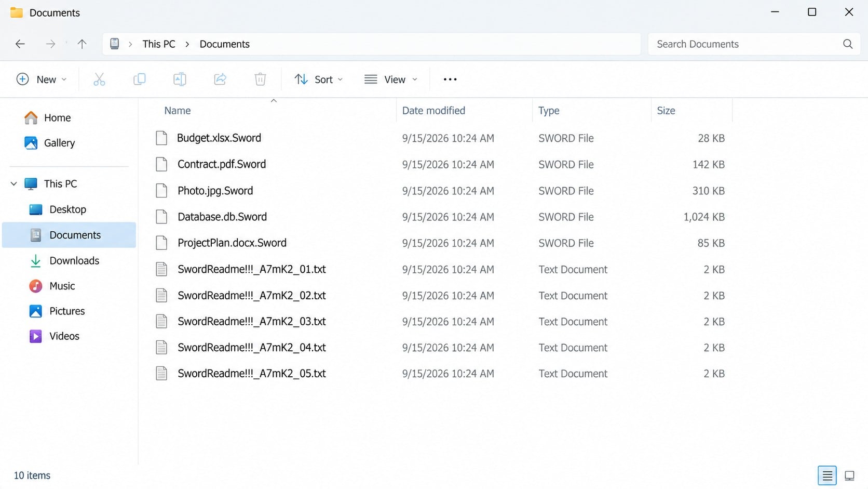The image size is (868, 489).
Task: Open the See more ellipsis menu
Action: [450, 80]
